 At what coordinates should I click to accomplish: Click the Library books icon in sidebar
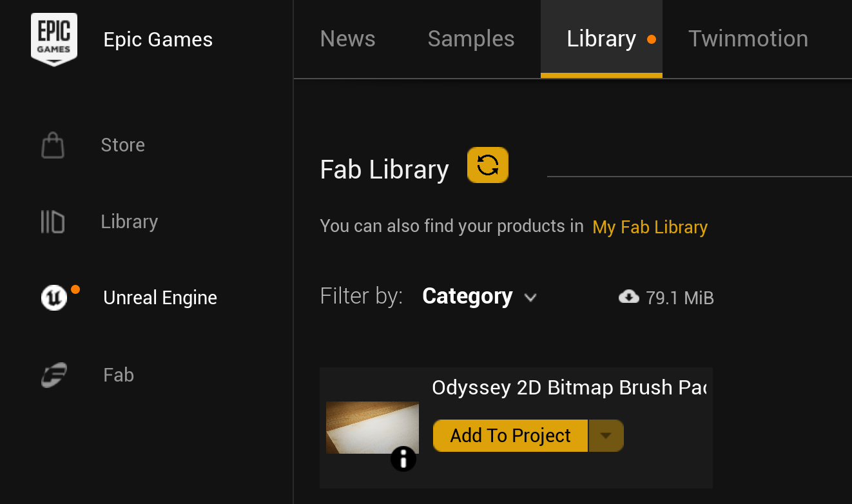(53, 222)
